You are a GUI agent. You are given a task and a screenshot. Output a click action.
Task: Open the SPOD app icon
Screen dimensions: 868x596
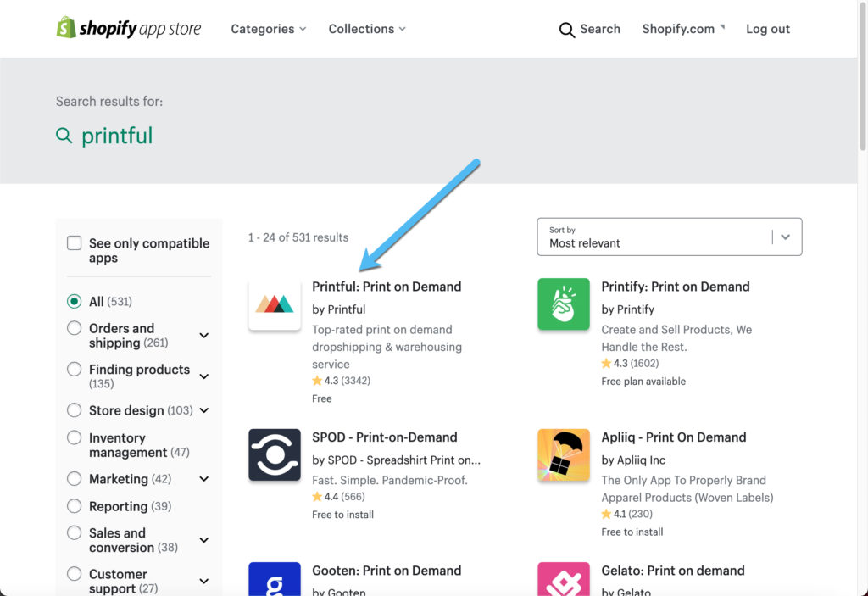point(274,454)
